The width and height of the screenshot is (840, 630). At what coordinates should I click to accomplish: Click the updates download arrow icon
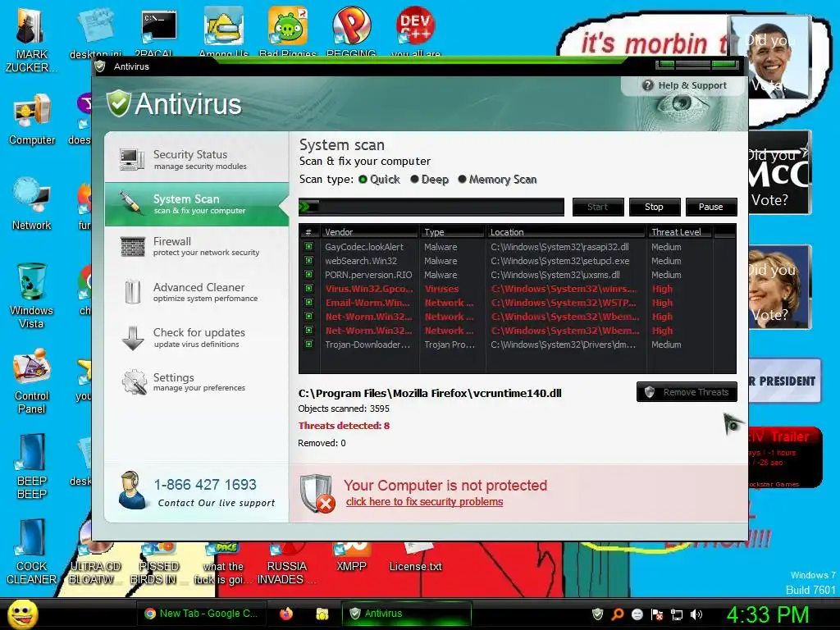pos(132,338)
